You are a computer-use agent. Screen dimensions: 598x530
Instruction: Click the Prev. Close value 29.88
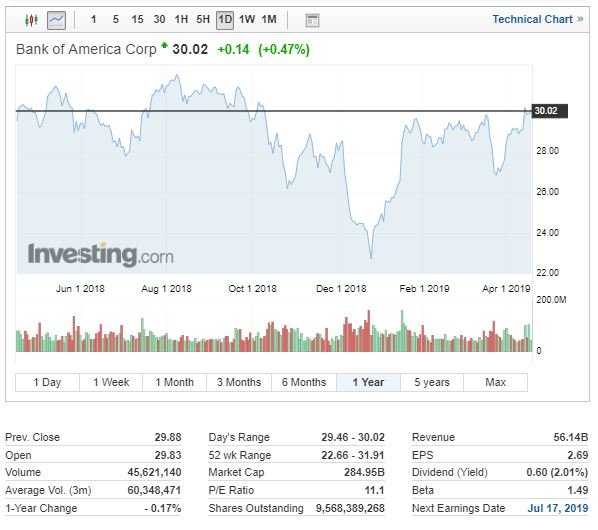[x=168, y=437]
